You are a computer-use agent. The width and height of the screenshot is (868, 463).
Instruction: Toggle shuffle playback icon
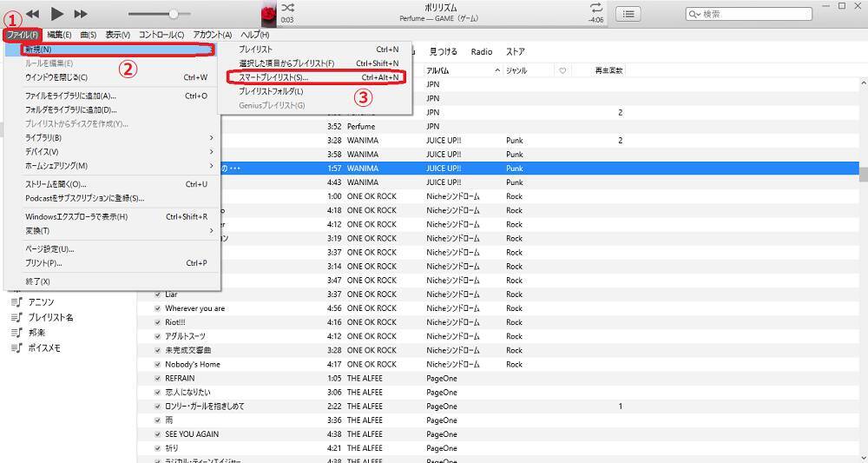[287, 8]
